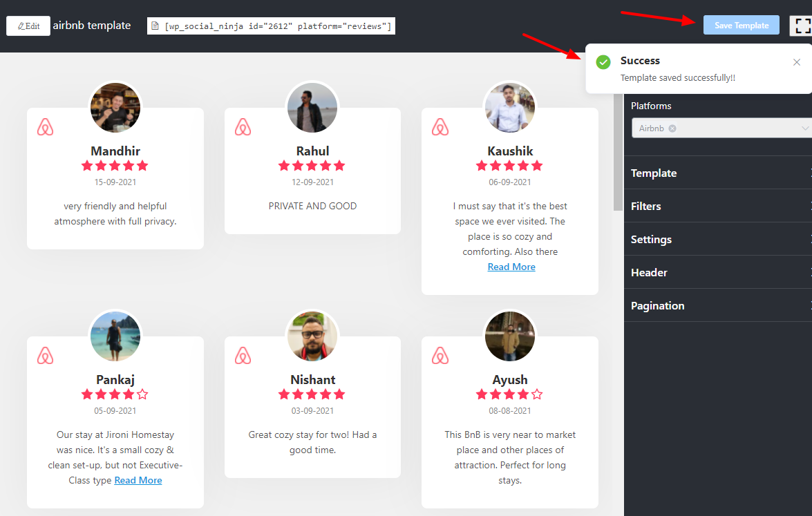Click the Save Template button
Image resolution: width=812 pixels, height=516 pixels.
(741, 26)
